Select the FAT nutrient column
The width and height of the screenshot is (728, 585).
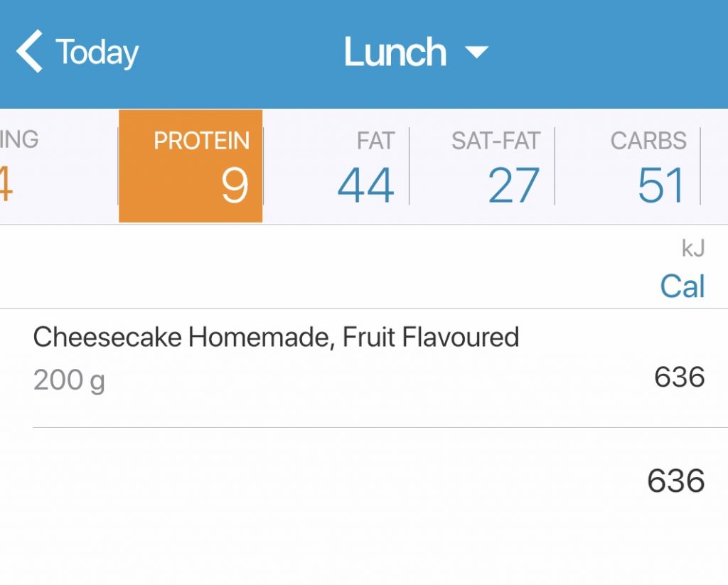coord(364,162)
